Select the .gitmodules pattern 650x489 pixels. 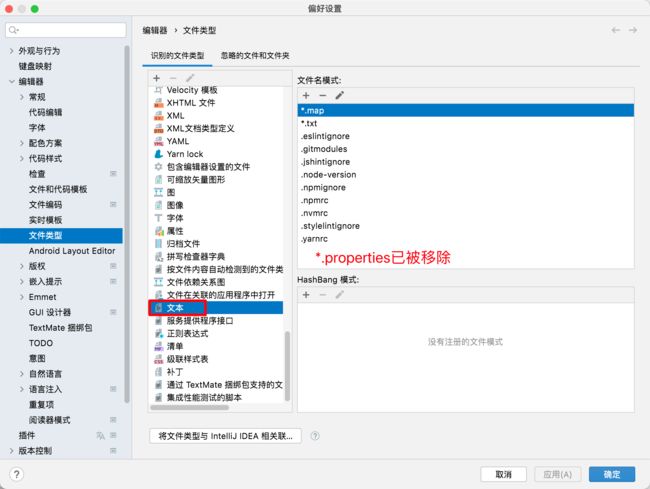[466, 149]
